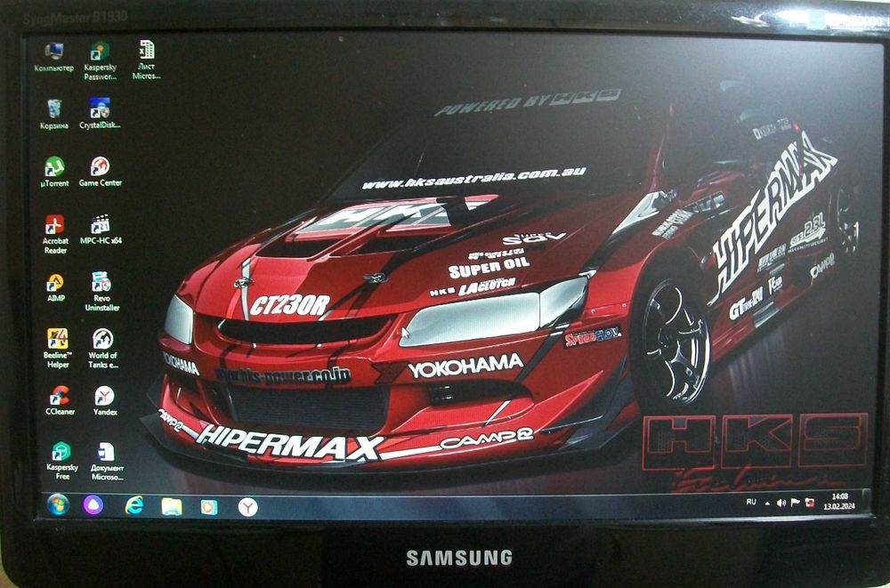Image resolution: width=890 pixels, height=588 pixels.
Task: Show hidden tray icons arrow
Action: click(x=767, y=503)
